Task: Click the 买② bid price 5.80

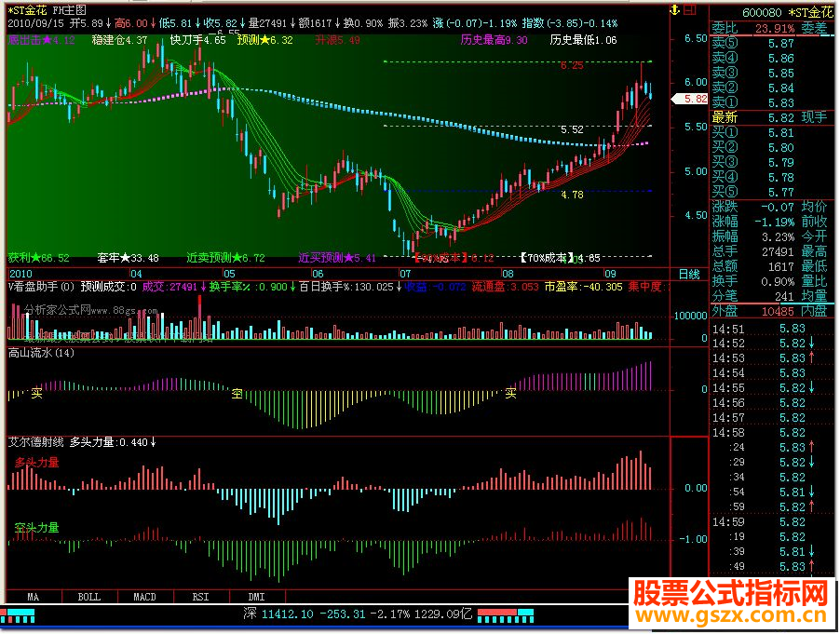Action: [781, 148]
